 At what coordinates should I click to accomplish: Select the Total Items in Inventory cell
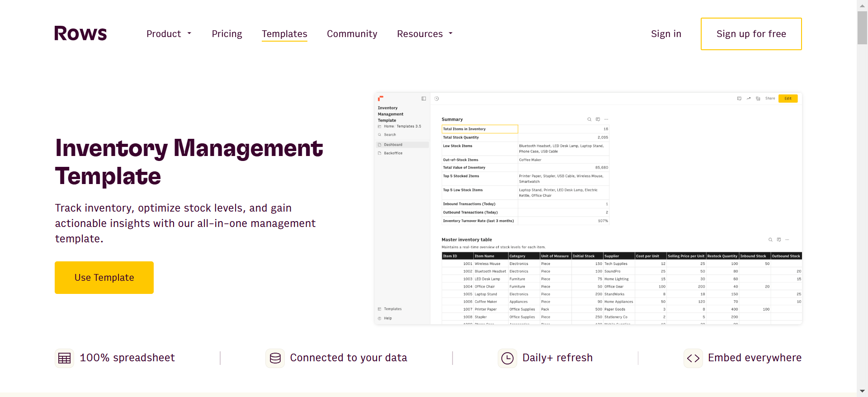click(x=480, y=129)
